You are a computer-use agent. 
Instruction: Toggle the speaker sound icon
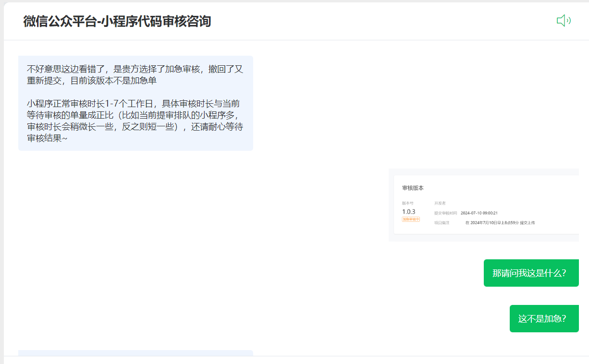(564, 21)
